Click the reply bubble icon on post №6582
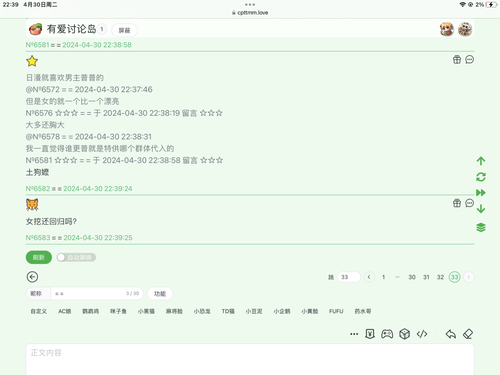This screenshot has width=500, height=375. click(469, 203)
